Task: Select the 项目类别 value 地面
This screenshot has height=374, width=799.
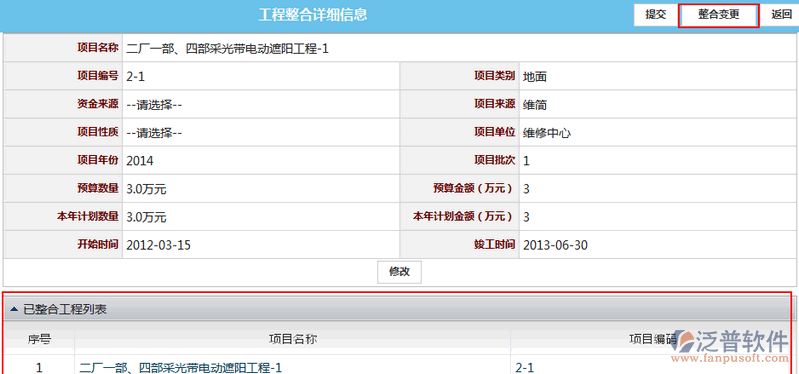Action: tap(535, 77)
